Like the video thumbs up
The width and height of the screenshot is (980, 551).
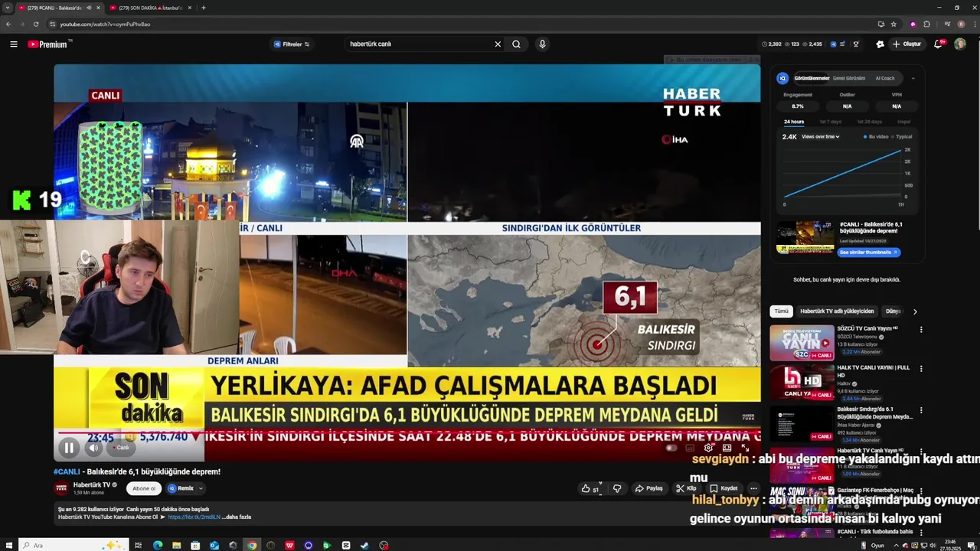(x=590, y=488)
